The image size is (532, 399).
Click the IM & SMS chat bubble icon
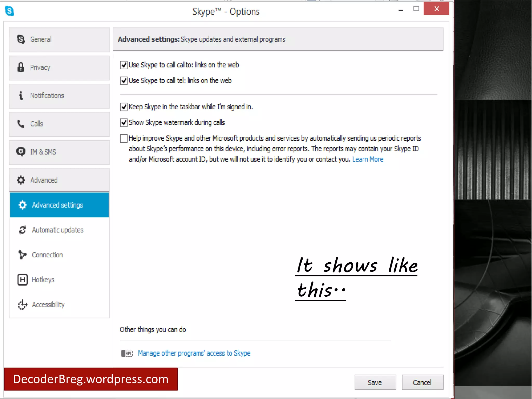pos(21,152)
